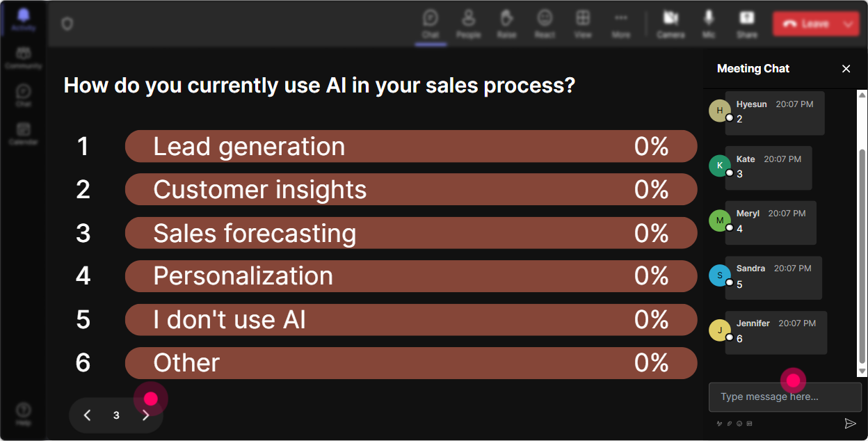Send the chat message

tap(850, 424)
